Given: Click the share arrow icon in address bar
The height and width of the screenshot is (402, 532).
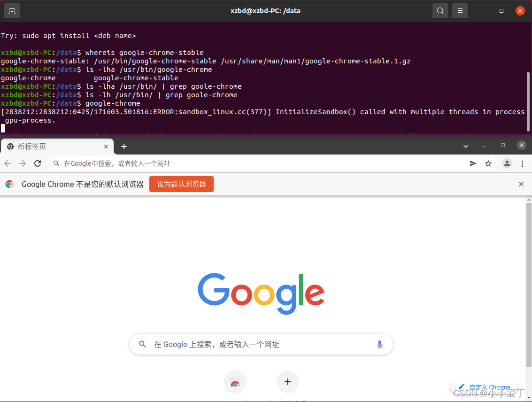Looking at the screenshot, I should click(x=473, y=163).
